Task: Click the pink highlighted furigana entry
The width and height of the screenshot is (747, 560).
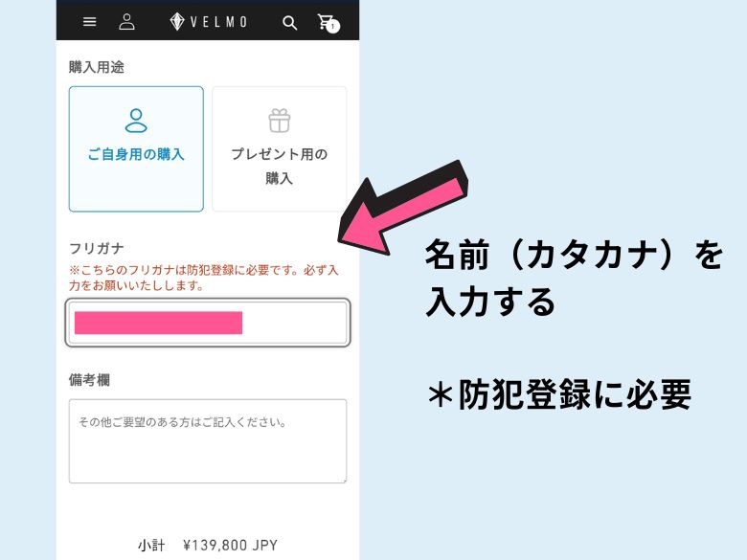Action: pos(159,323)
